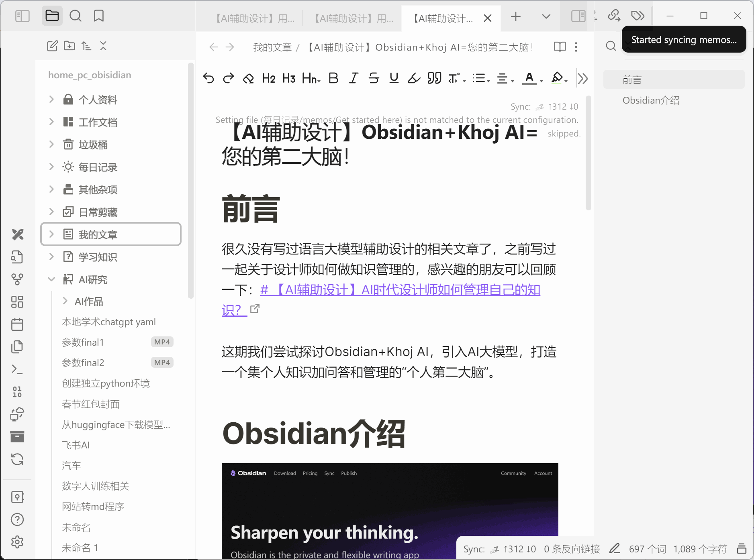Toggle the left sidebar panel
The image size is (754, 560).
(22, 16)
